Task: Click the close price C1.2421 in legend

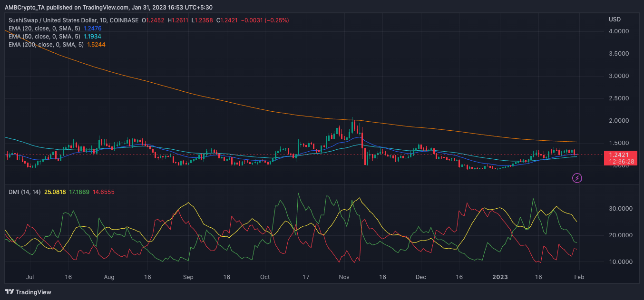Action: click(x=227, y=20)
